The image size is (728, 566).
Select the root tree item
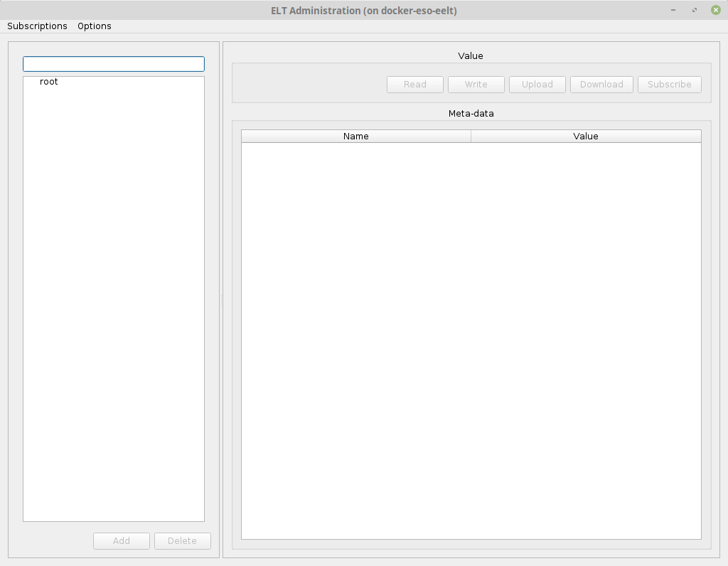tap(49, 82)
